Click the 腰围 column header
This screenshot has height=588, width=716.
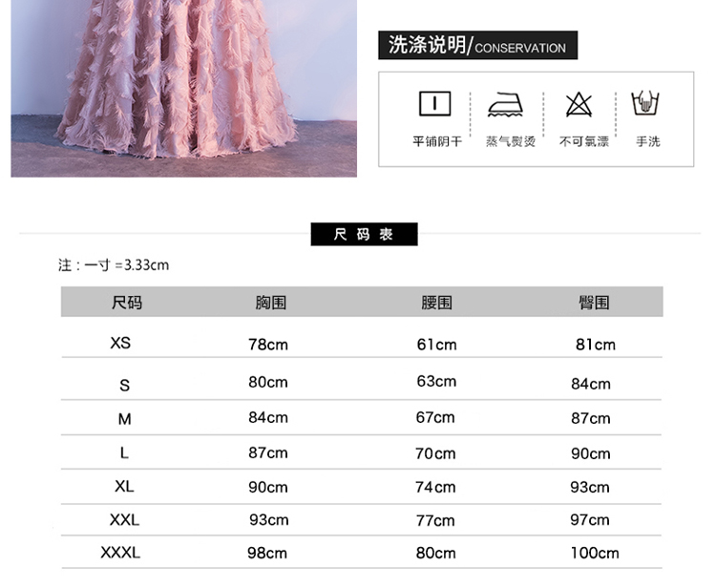436,303
